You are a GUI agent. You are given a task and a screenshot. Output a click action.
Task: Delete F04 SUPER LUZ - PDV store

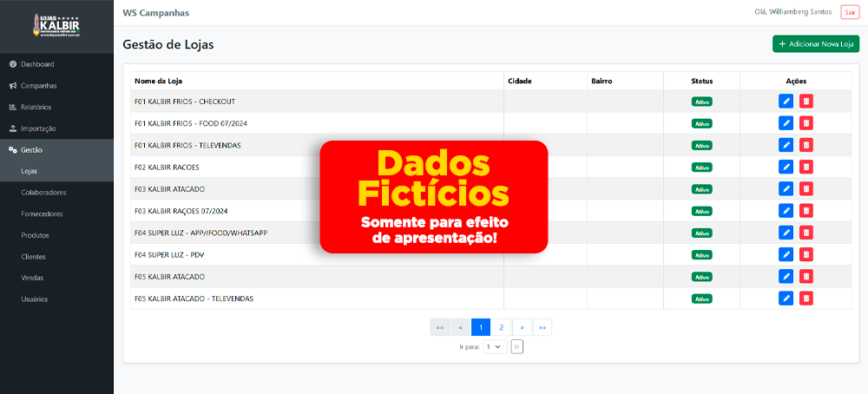(806, 254)
